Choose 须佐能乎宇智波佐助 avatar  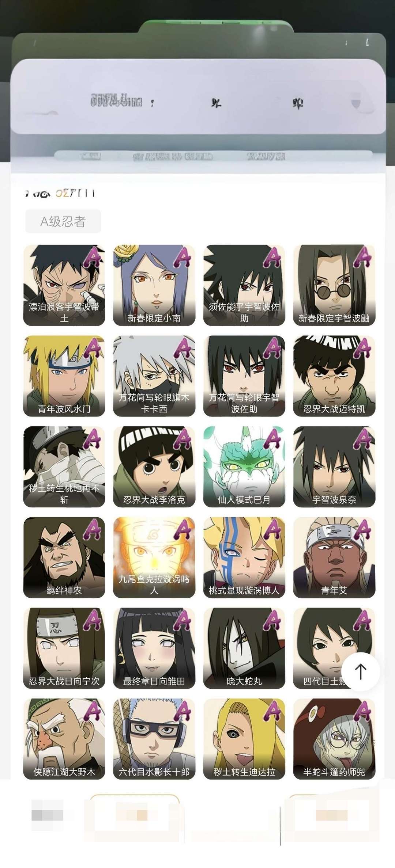(244, 285)
